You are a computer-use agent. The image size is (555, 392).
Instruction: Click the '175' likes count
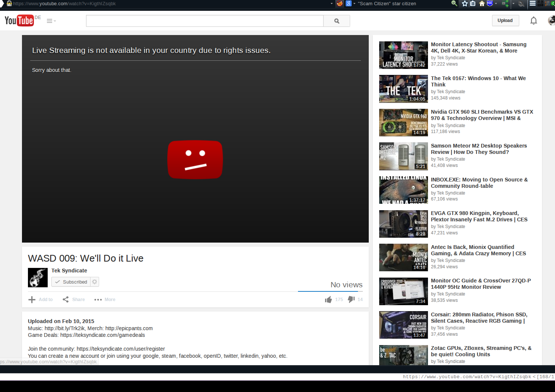(339, 300)
